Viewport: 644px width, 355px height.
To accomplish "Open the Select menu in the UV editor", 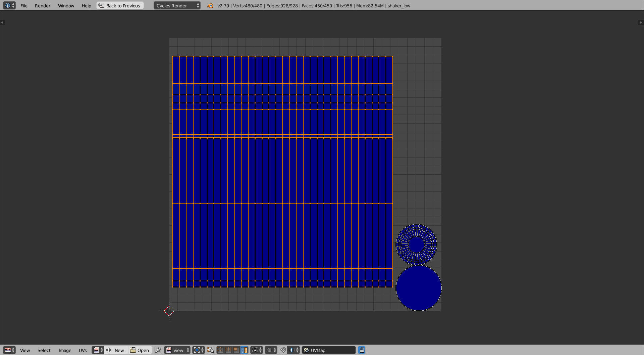I will pos(44,350).
